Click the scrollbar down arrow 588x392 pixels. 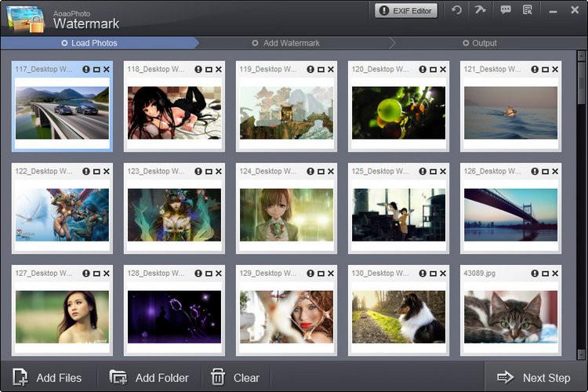(x=581, y=354)
